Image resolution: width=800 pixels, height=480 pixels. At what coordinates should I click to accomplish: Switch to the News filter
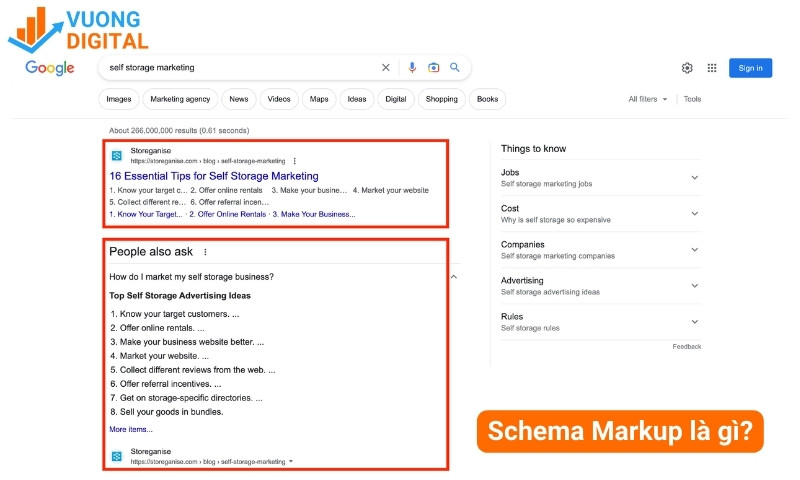pyautogui.click(x=239, y=99)
